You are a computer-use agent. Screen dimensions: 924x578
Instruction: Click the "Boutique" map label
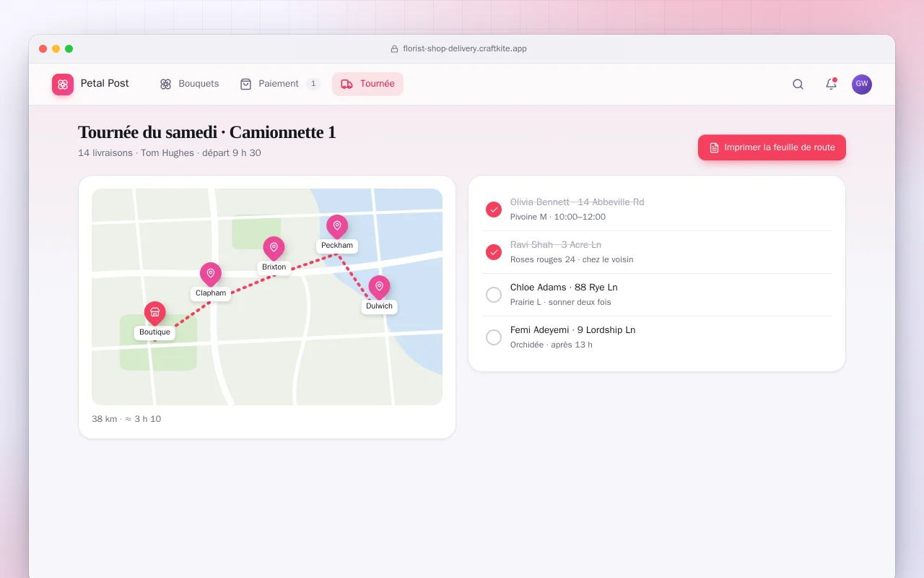pos(154,332)
